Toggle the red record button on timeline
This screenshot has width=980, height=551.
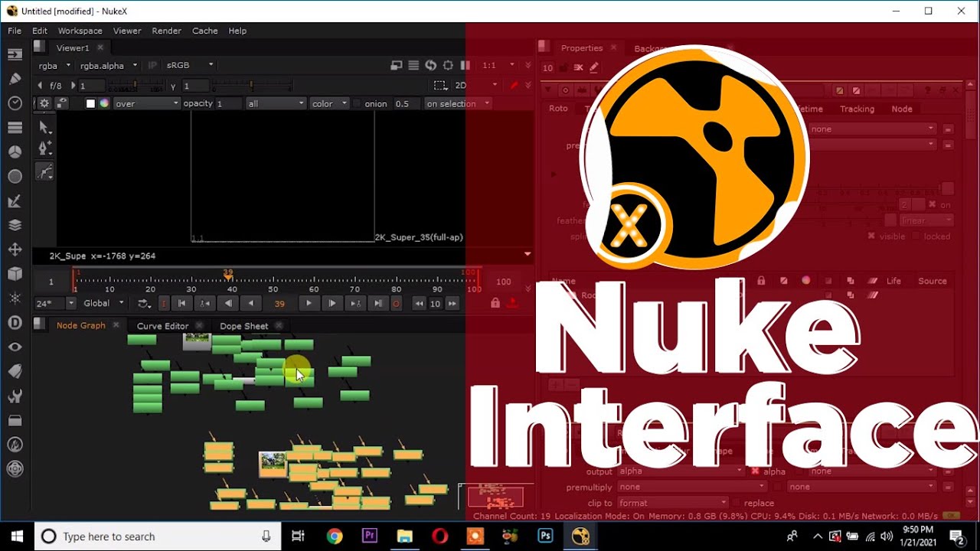click(x=396, y=304)
